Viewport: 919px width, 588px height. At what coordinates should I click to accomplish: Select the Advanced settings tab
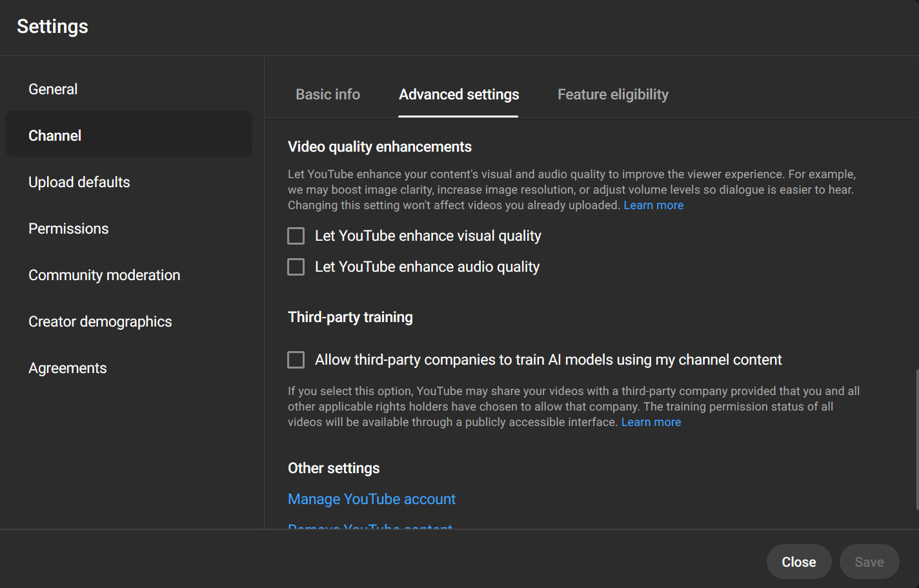pyautogui.click(x=458, y=94)
